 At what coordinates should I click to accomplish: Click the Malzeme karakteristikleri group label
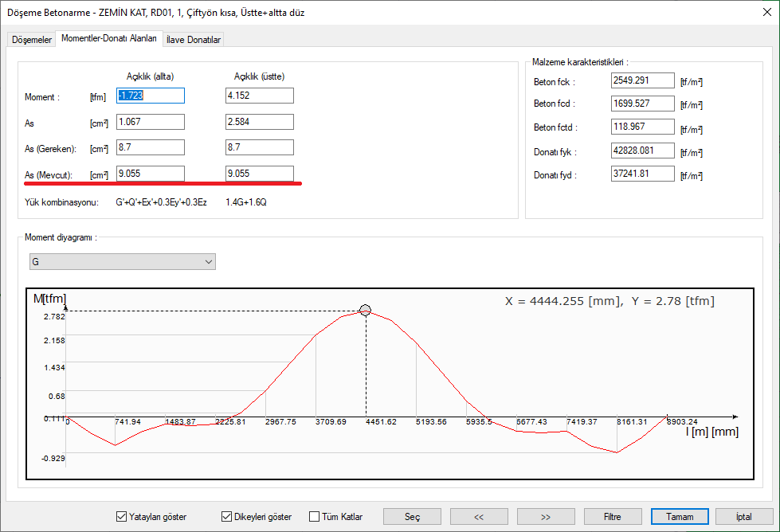click(x=580, y=62)
